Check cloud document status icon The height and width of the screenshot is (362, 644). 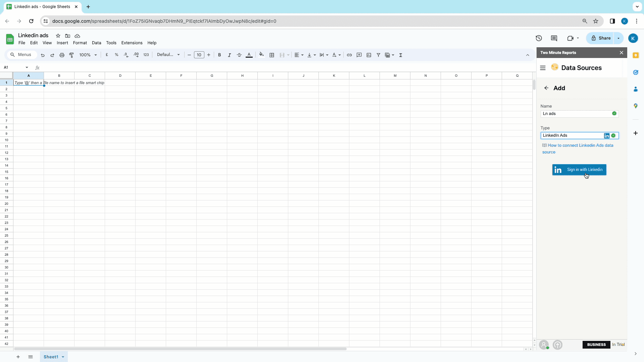pyautogui.click(x=77, y=36)
